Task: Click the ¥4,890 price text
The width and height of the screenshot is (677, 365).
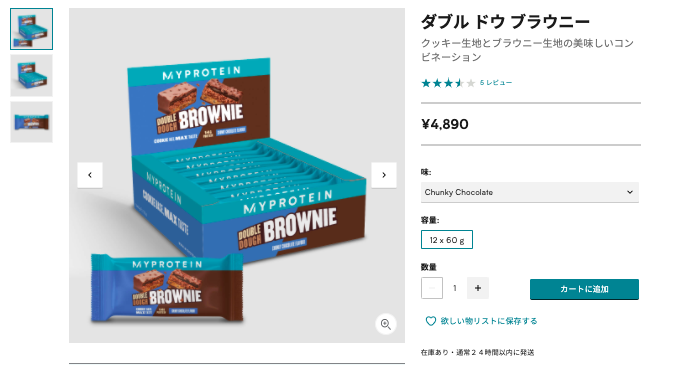Action: (445, 124)
